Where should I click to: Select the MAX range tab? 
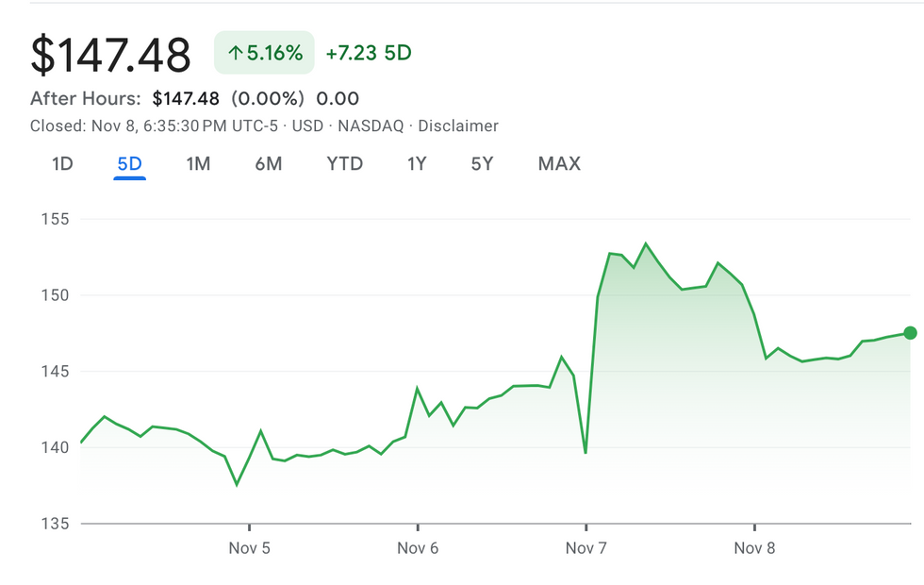click(559, 164)
